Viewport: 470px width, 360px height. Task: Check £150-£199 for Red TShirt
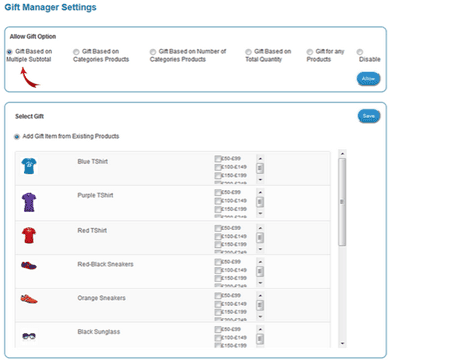218,245
